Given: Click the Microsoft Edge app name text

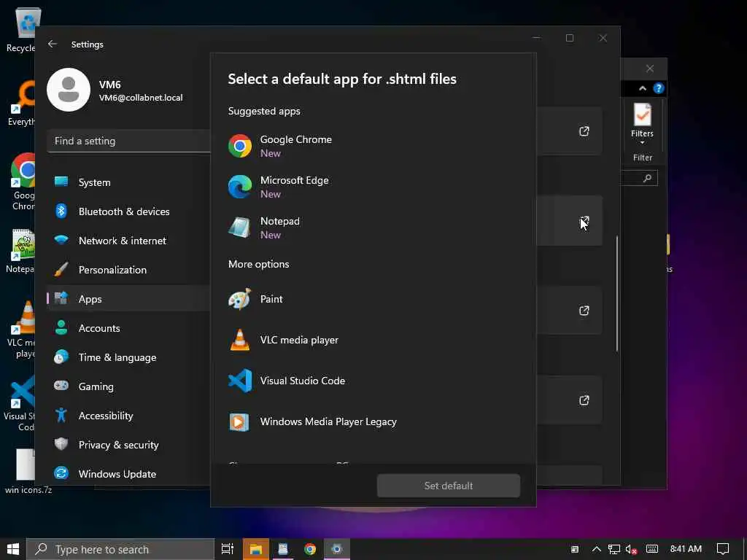Looking at the screenshot, I should click(x=295, y=181).
